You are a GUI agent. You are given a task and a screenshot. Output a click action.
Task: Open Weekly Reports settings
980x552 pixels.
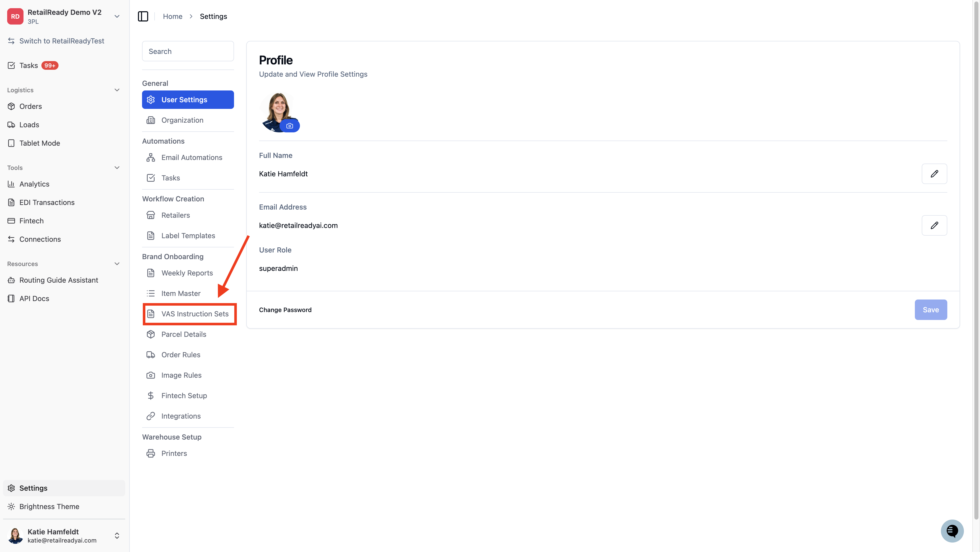188,273
